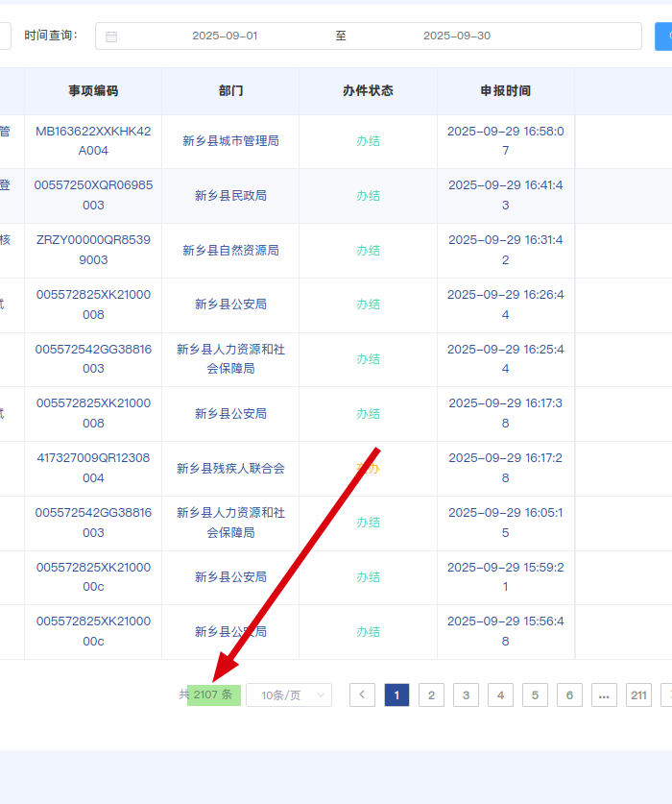Image resolution: width=672 pixels, height=804 pixels.
Task: Go to the previous page using the left arrow
Action: [x=362, y=694]
